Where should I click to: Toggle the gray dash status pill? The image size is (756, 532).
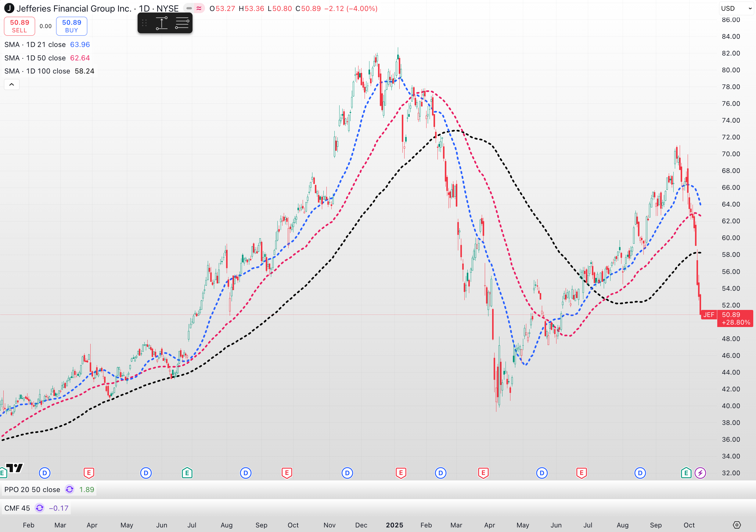(x=189, y=8)
